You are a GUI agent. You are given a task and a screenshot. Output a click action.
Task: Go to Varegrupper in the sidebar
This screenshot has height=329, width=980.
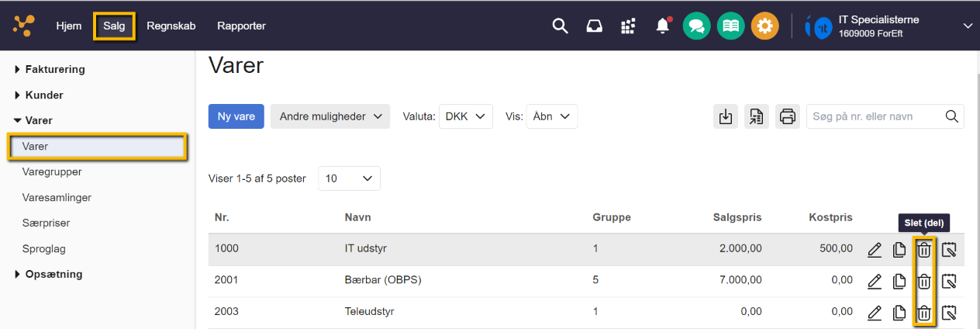point(52,171)
